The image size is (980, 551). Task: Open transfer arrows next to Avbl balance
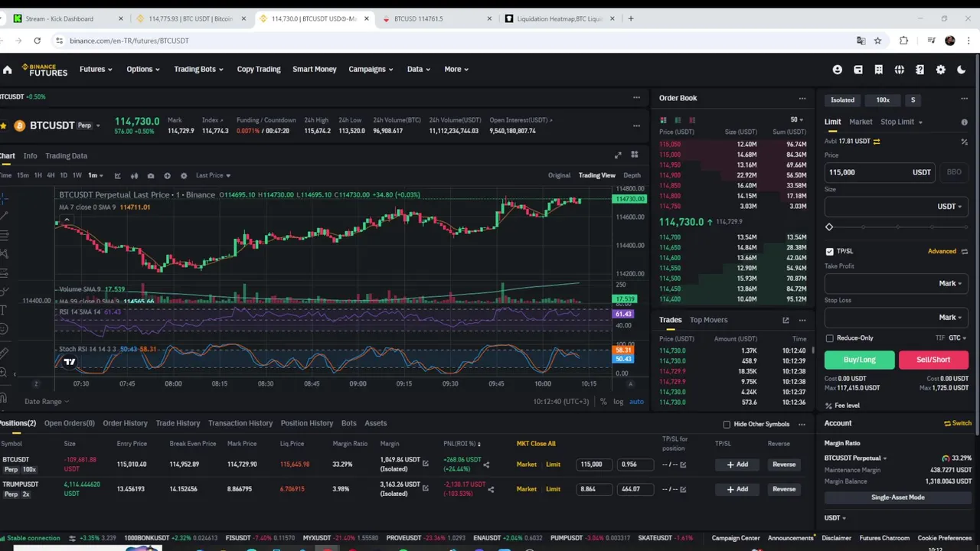877,141
